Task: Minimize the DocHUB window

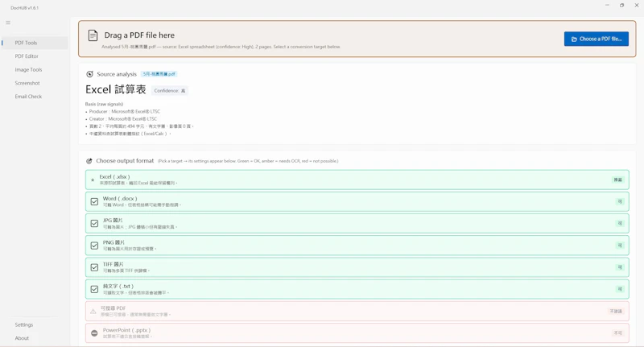Action: tap(607, 5)
